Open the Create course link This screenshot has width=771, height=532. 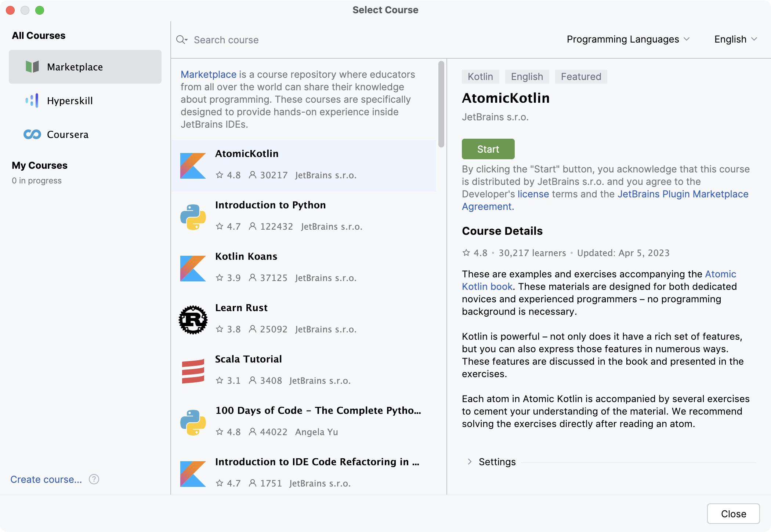(x=46, y=479)
